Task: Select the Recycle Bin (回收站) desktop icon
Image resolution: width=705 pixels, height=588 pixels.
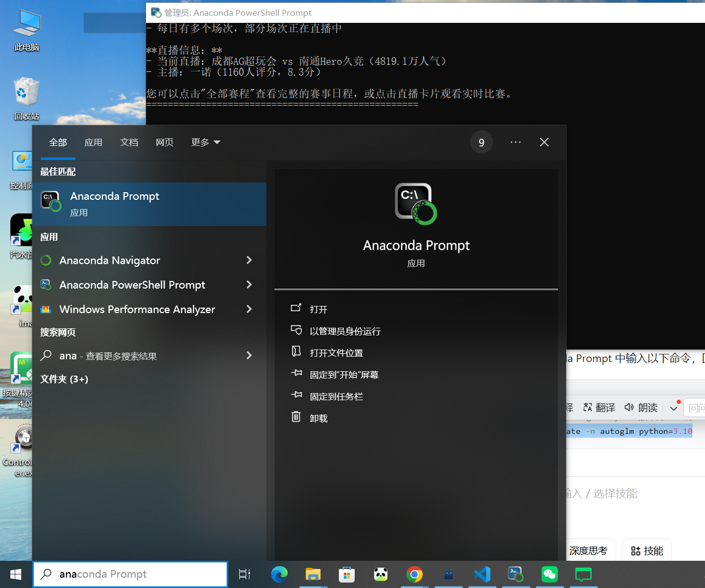Action: coord(27,99)
